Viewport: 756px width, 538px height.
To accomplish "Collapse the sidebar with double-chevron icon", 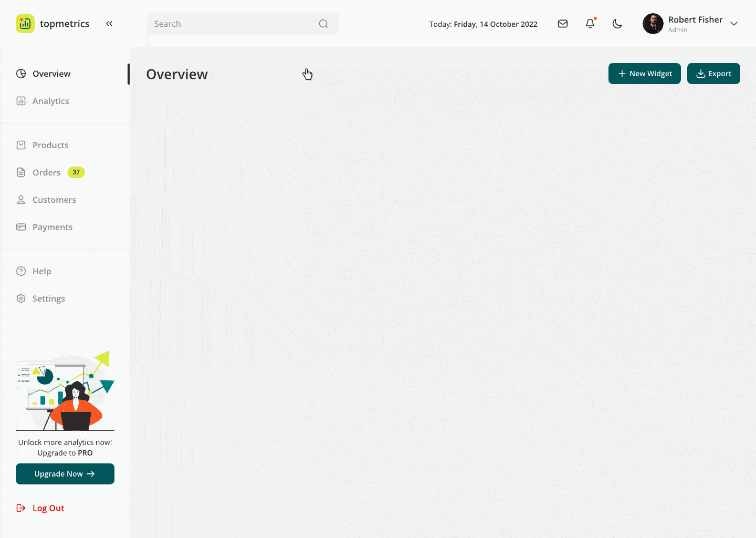I will click(x=109, y=24).
